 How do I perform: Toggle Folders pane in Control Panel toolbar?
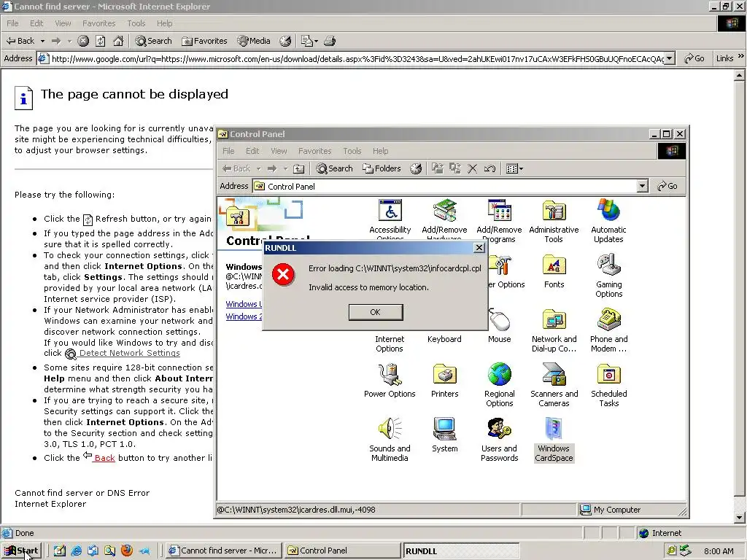click(x=382, y=168)
